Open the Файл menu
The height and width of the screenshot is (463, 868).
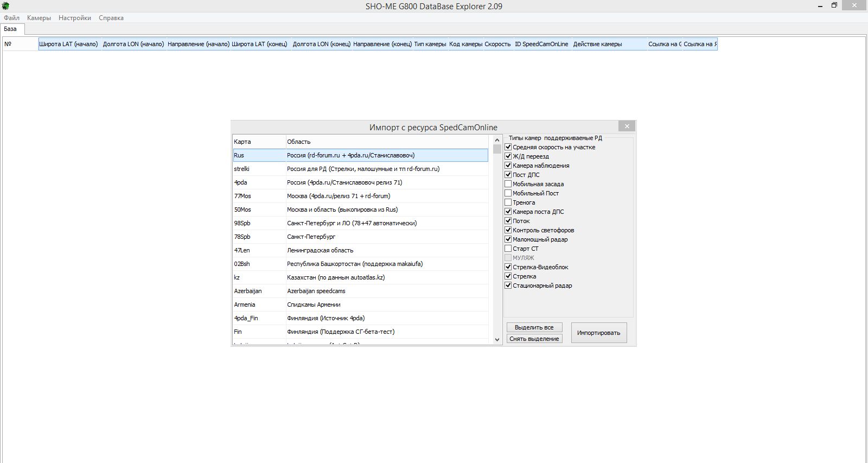11,18
